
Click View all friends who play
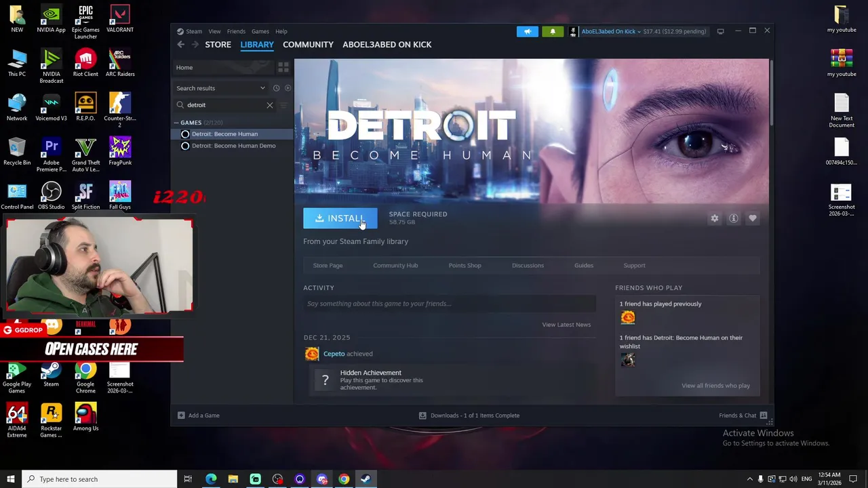pyautogui.click(x=715, y=386)
